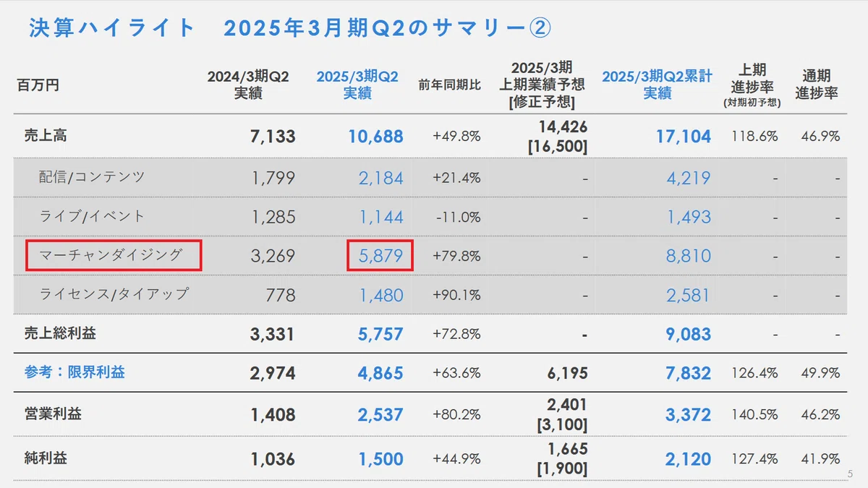Click the forecast value 14,426

tap(563, 127)
